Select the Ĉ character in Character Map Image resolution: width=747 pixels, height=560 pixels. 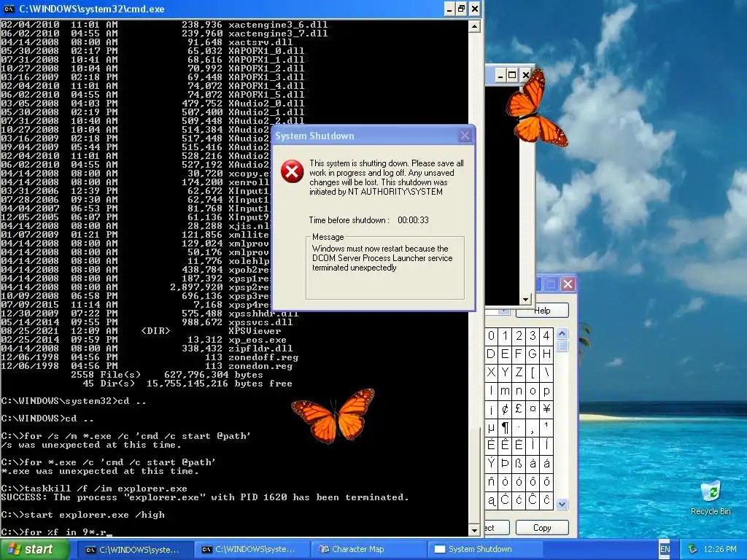pyautogui.click(x=533, y=499)
